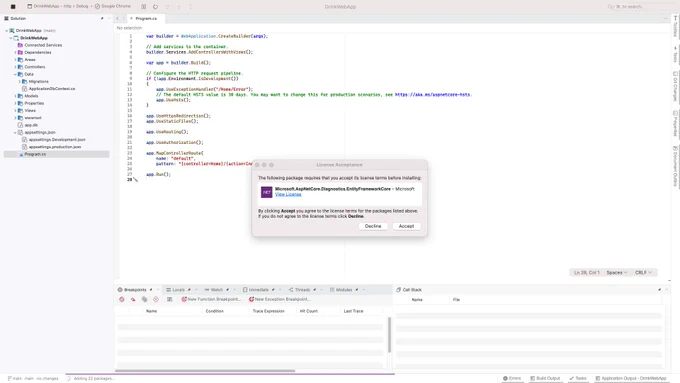680x383 pixels.
Task: Open the Document Outline side pad
Action: (x=675, y=167)
